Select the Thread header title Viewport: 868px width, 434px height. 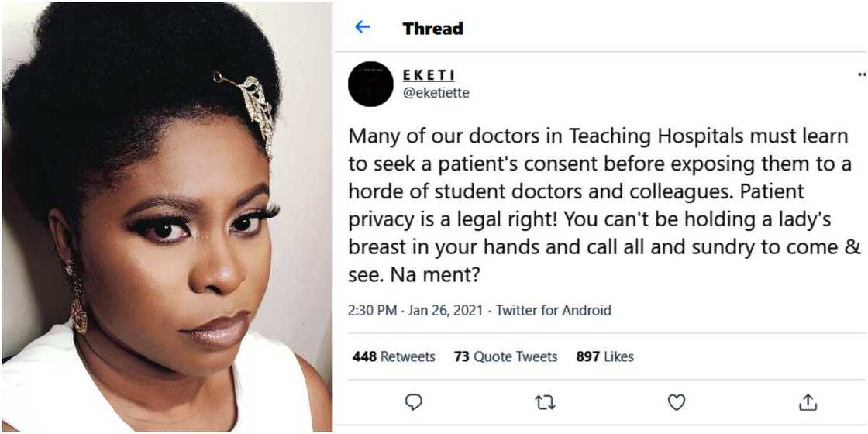pos(433,28)
